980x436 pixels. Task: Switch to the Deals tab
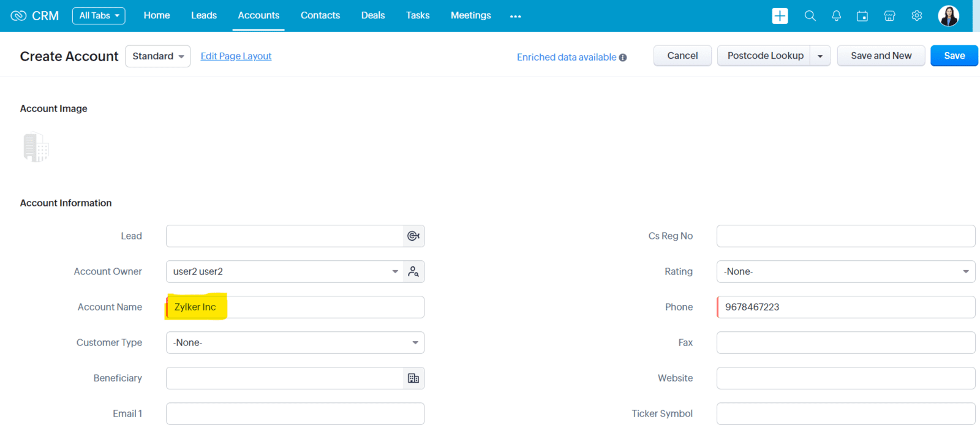pyautogui.click(x=373, y=15)
